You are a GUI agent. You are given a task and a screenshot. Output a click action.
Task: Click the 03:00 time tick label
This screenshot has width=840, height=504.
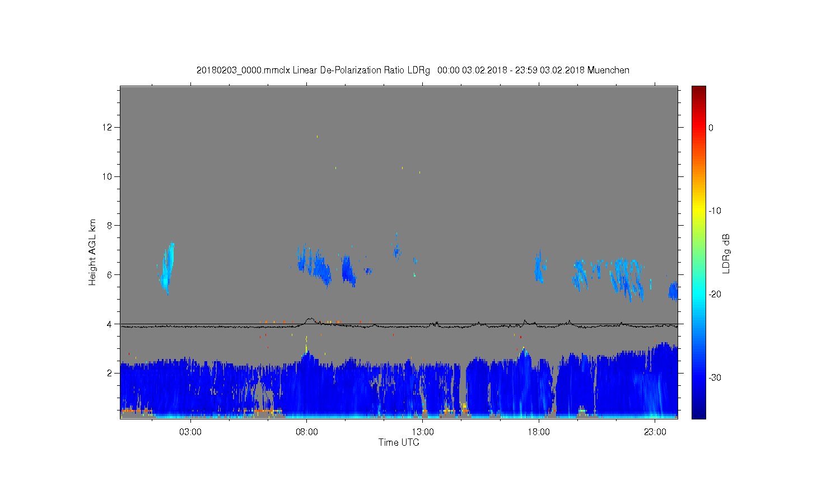pyautogui.click(x=191, y=432)
